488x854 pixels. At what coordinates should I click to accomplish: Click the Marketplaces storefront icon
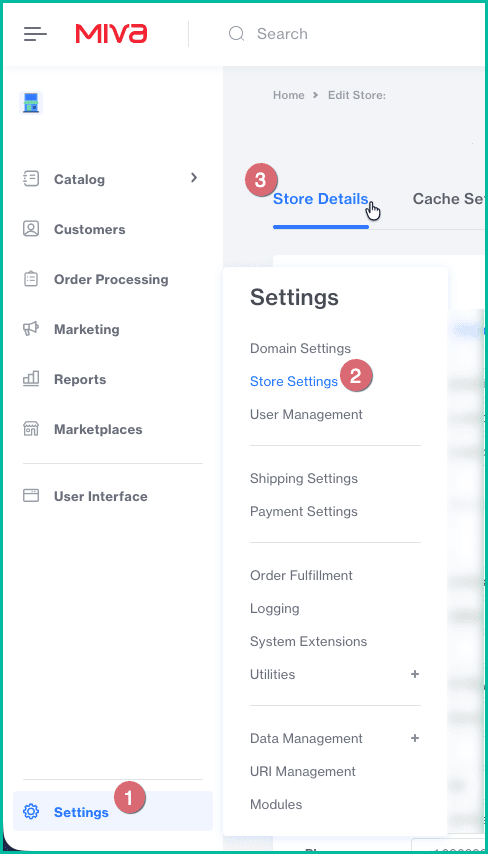[x=31, y=429]
